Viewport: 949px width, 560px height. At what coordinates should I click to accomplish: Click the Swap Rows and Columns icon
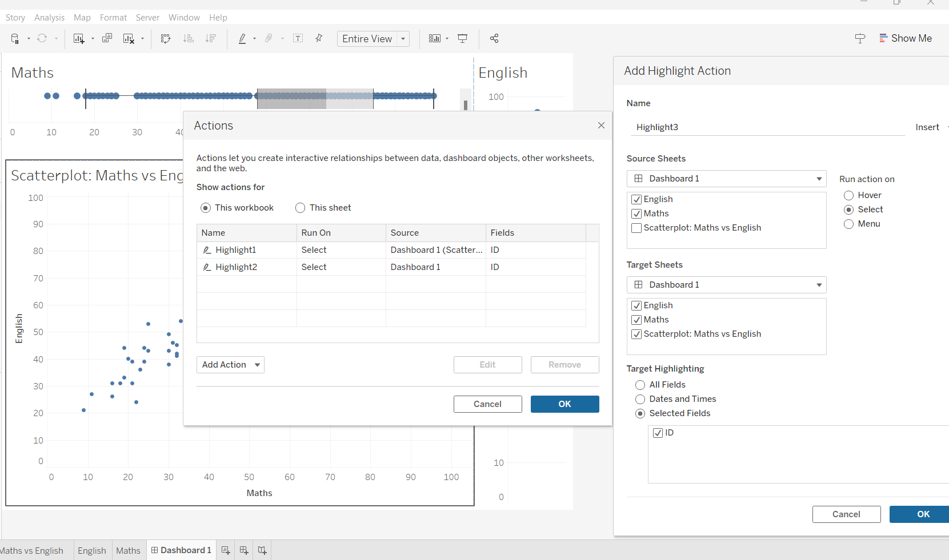(166, 39)
